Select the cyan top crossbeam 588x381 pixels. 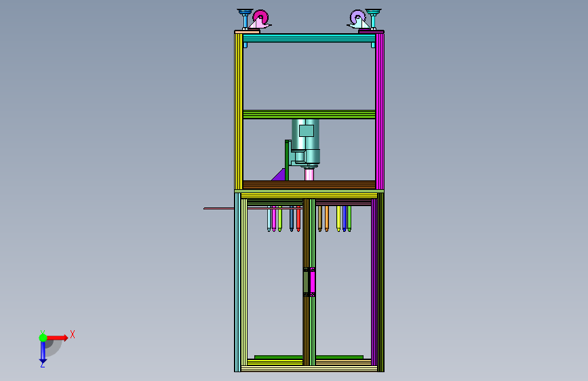(x=309, y=38)
